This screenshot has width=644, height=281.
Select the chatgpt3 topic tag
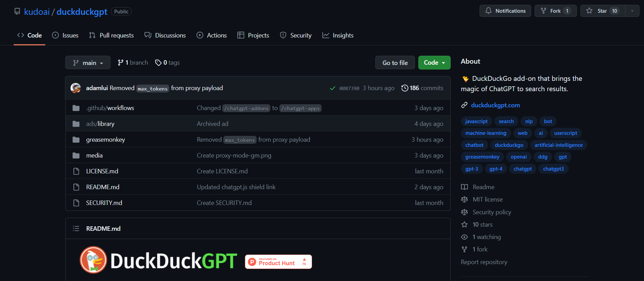pyautogui.click(x=553, y=169)
